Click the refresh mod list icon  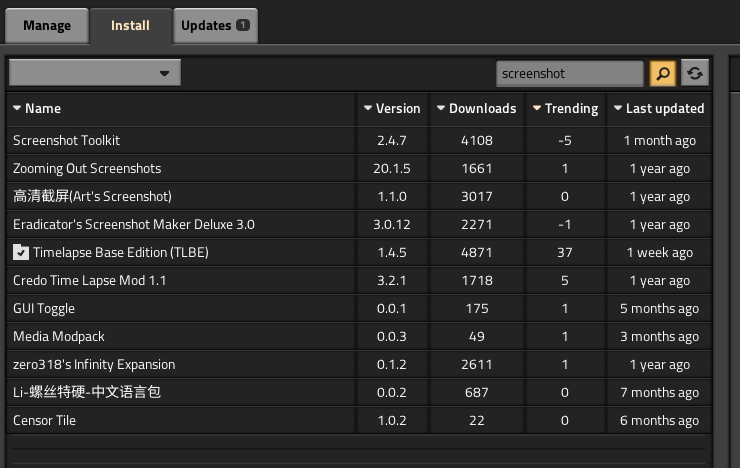pyautogui.click(x=695, y=74)
